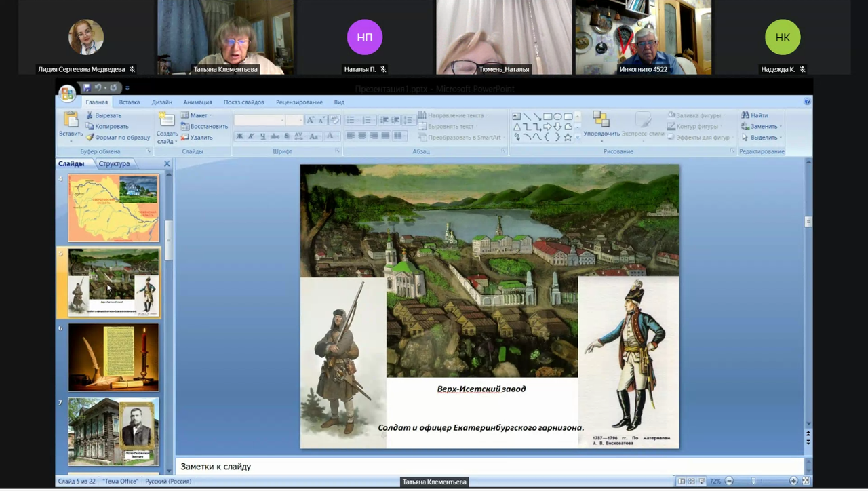This screenshot has width=868, height=491.
Task: Decrease list indent level icon
Action: click(384, 120)
